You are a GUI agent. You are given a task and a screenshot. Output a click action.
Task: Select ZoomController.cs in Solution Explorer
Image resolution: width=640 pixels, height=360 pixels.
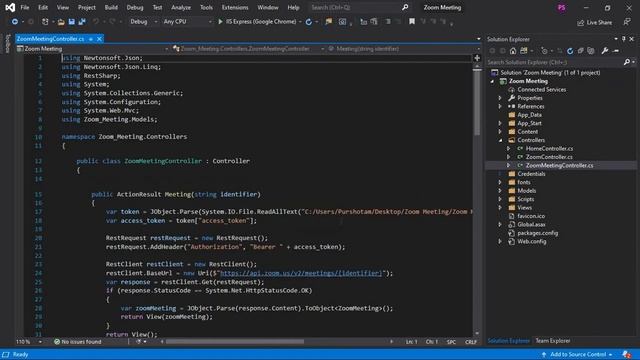(549, 157)
